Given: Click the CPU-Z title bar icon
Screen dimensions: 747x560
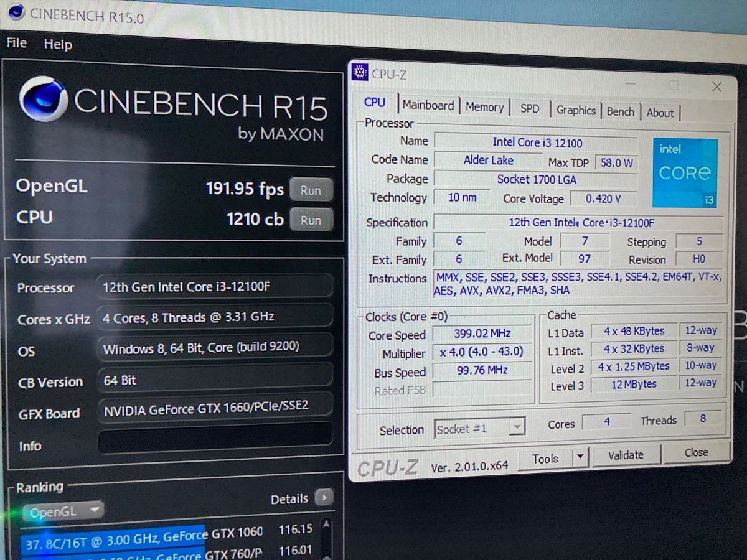Looking at the screenshot, I should pyautogui.click(x=360, y=72).
